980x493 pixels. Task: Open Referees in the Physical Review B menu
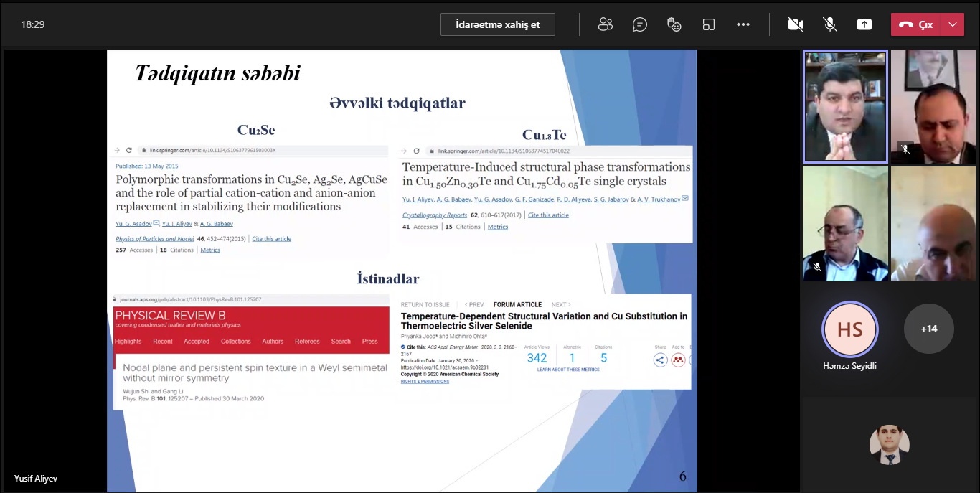coord(307,342)
